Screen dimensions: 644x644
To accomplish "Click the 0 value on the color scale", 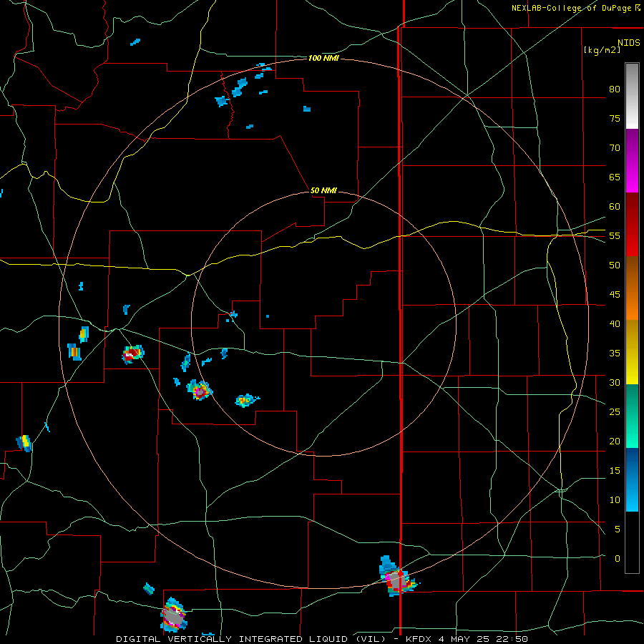I will [x=617, y=559].
